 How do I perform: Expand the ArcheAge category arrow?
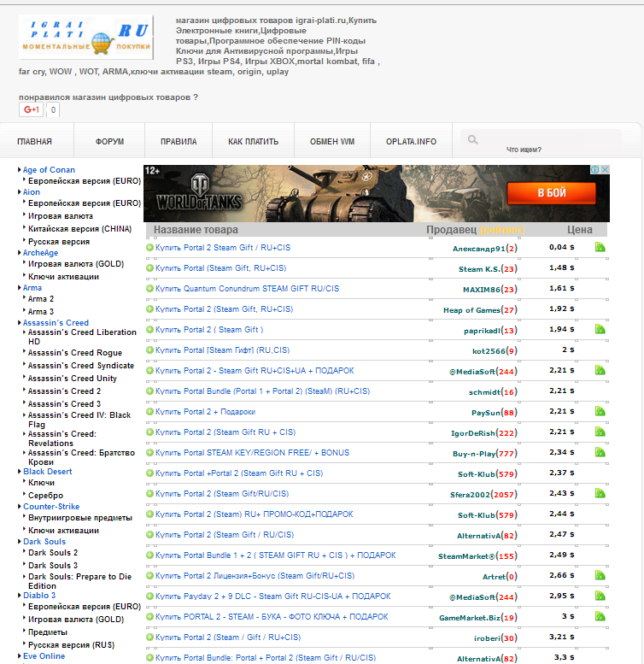coord(20,252)
